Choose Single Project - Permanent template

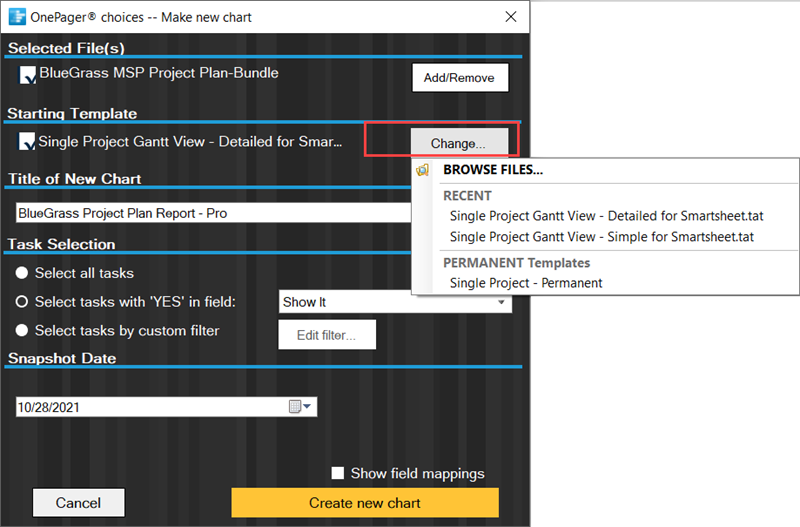[526, 283]
